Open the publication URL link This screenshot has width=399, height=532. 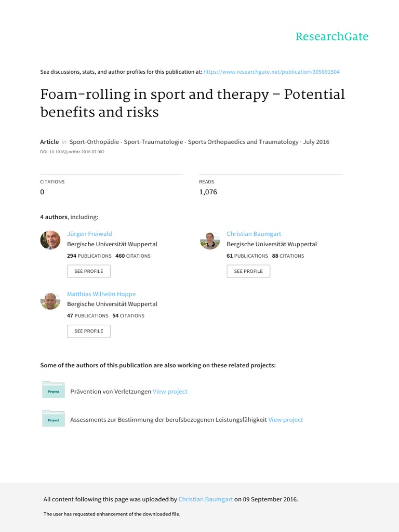272,72
